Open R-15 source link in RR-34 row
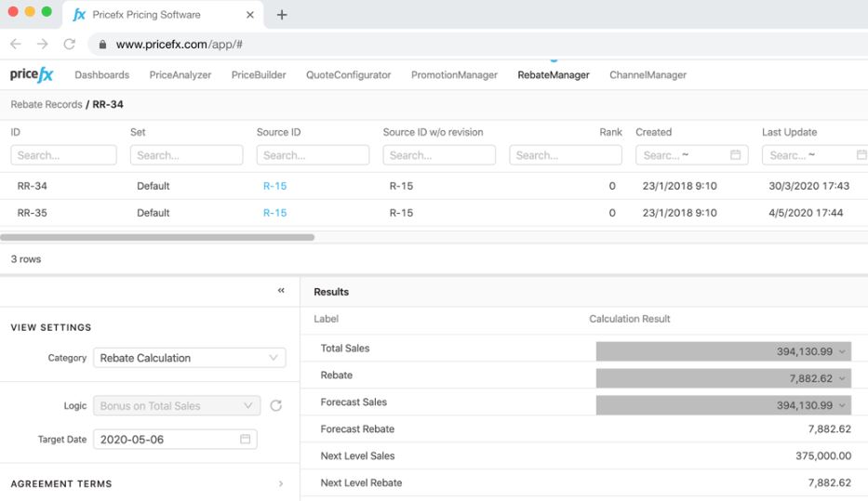868x501 pixels. (x=274, y=186)
